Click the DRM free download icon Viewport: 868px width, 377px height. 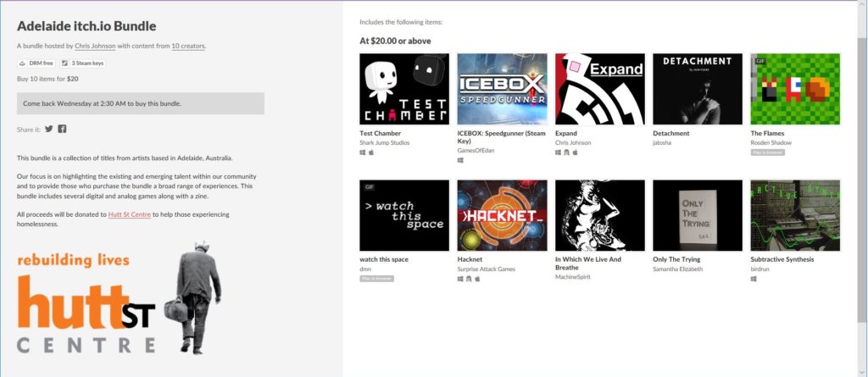pyautogui.click(x=23, y=64)
